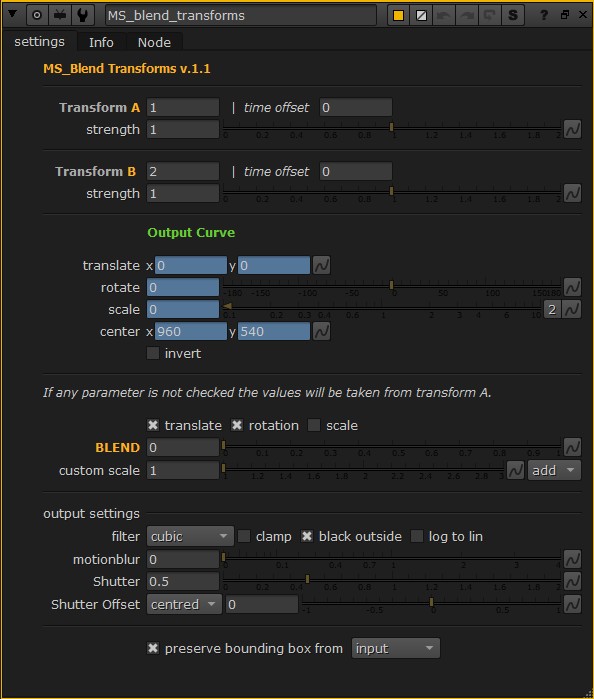Click the yellow node color tile button
This screenshot has height=699, width=594.
pyautogui.click(x=398, y=16)
